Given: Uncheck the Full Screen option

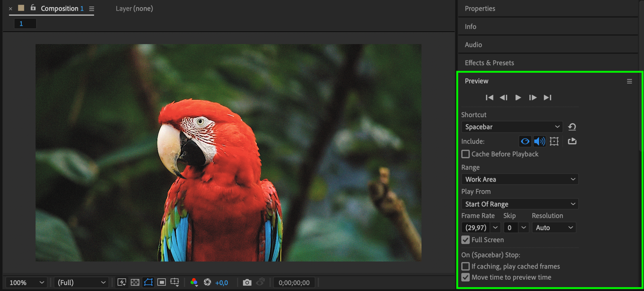Looking at the screenshot, I should 466,240.
